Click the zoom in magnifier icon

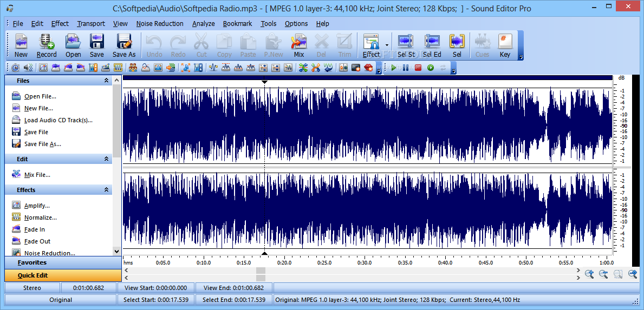(589, 274)
